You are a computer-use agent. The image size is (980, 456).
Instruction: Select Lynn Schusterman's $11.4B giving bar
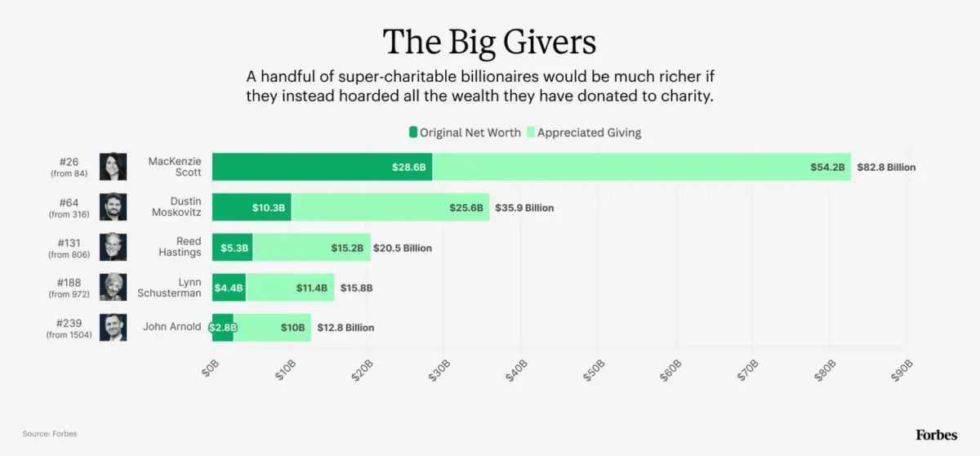point(290,287)
